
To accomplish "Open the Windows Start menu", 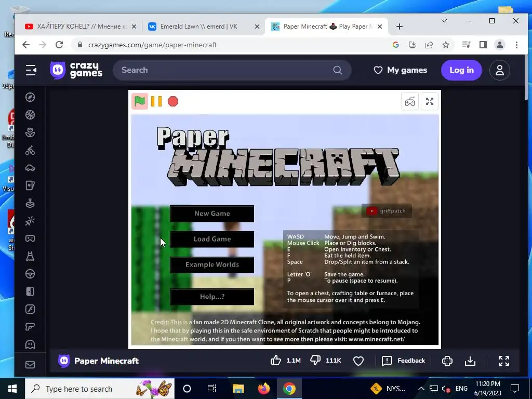I will pos(12,389).
